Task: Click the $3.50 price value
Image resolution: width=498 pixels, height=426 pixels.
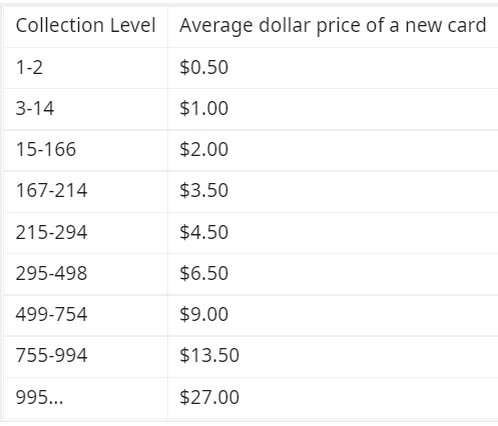Action: [x=204, y=191]
